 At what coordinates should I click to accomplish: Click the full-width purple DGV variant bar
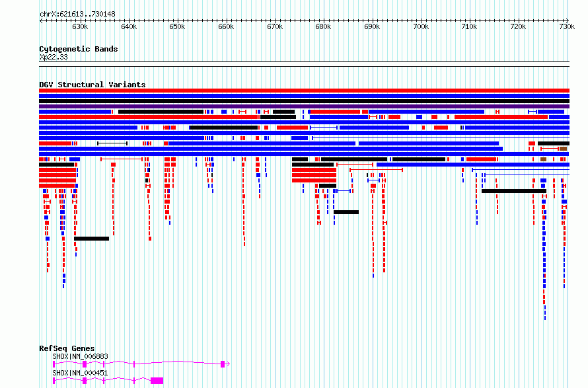[x=304, y=106]
